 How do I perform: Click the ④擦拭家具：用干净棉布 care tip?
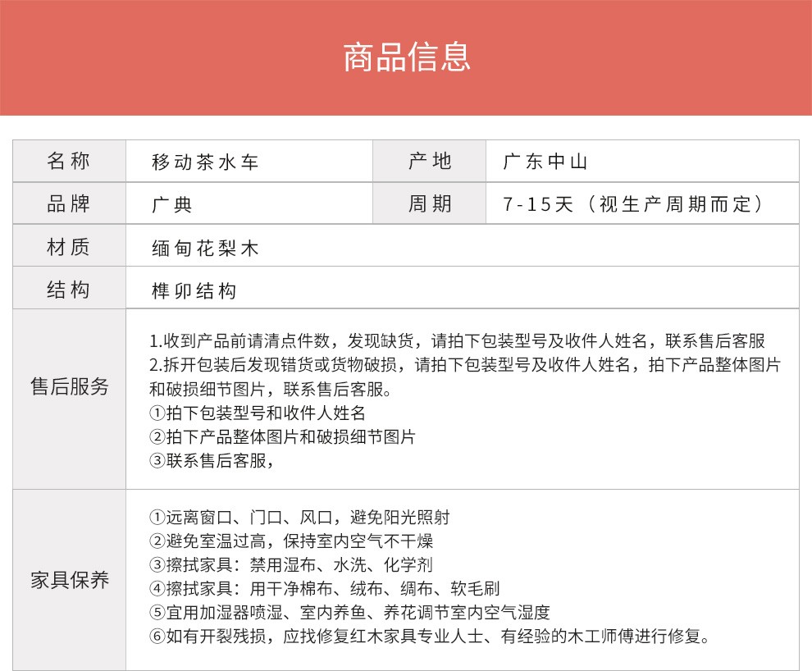pyautogui.click(x=325, y=588)
